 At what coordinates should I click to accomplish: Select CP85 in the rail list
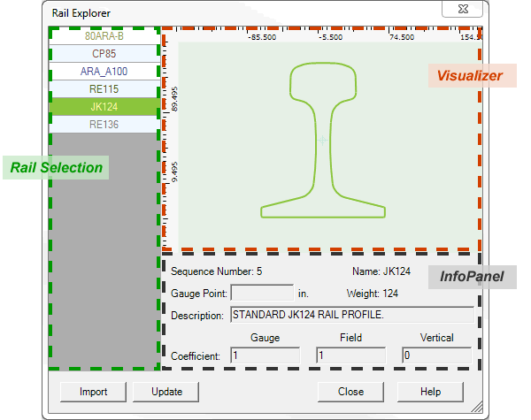(x=104, y=54)
